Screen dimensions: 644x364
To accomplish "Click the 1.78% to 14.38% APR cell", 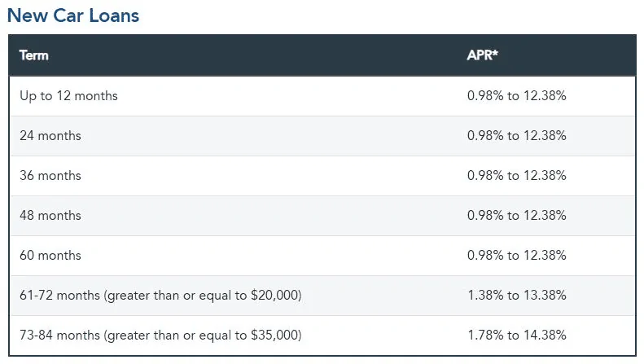I will (517, 335).
